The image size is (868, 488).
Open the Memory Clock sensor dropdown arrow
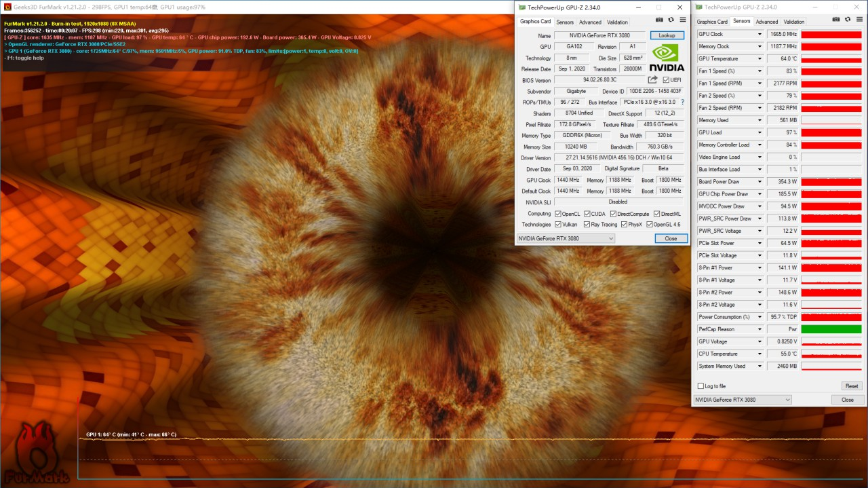coord(759,46)
